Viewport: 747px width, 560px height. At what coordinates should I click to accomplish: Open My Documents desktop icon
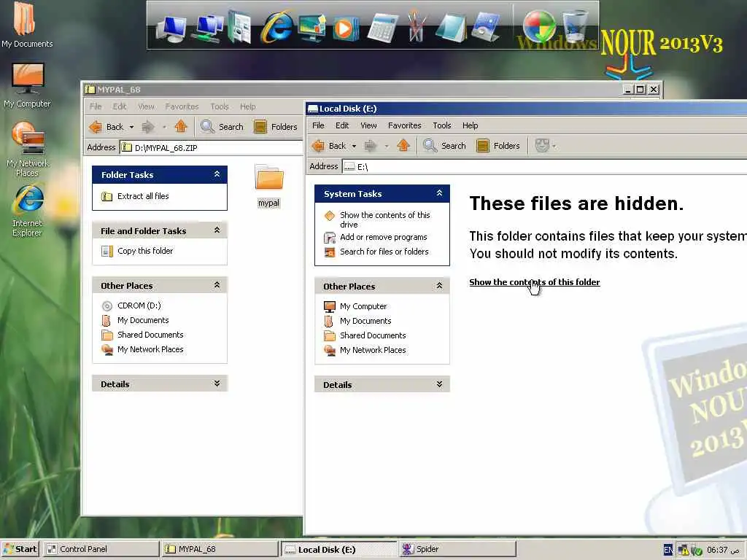(27, 25)
